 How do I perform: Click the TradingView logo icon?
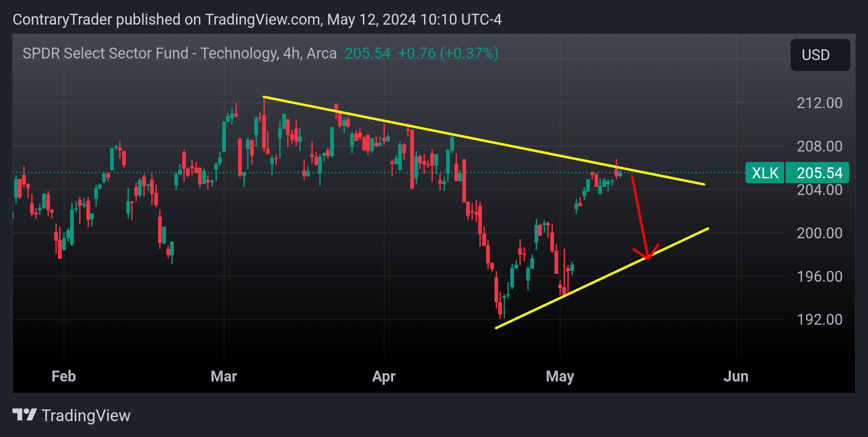(x=25, y=415)
